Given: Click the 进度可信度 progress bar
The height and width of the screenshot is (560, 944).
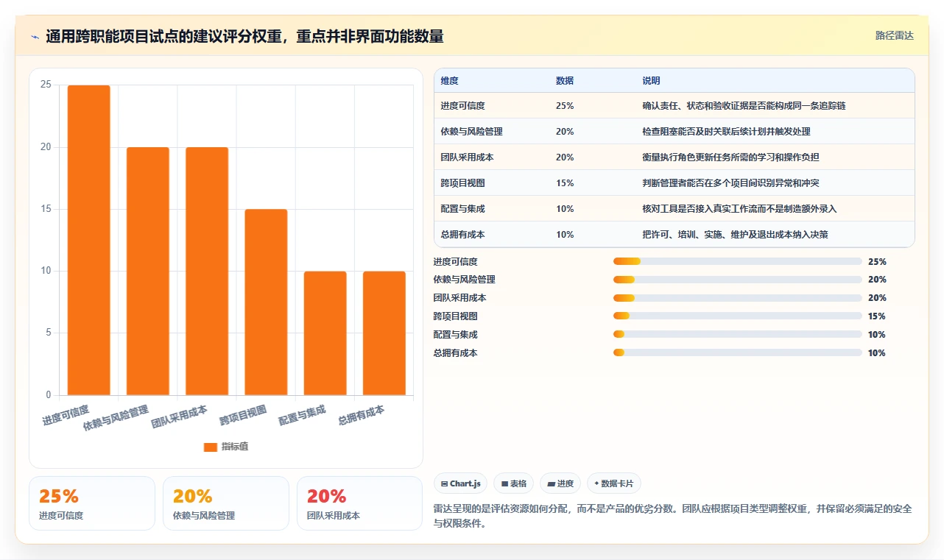Looking at the screenshot, I should (737, 261).
